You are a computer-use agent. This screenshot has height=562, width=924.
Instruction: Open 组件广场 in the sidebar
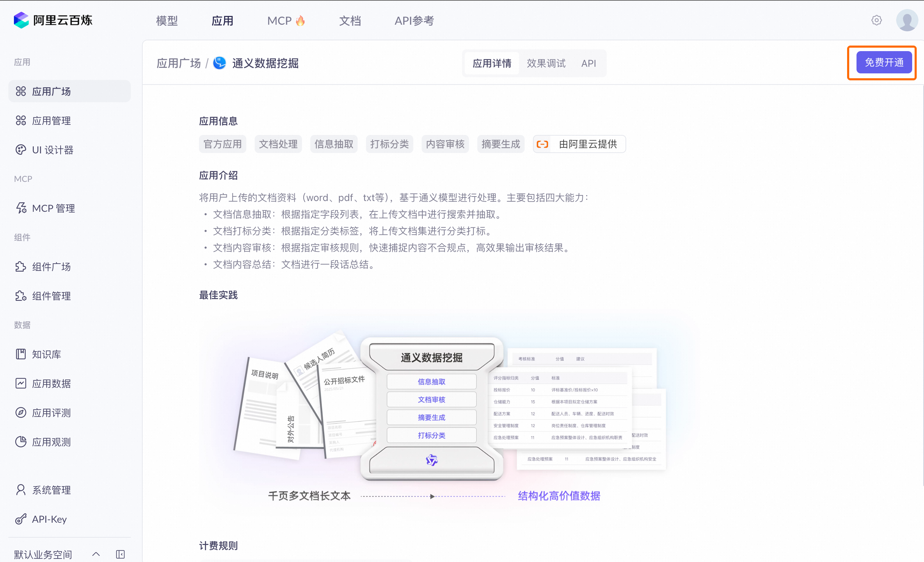(x=69, y=266)
